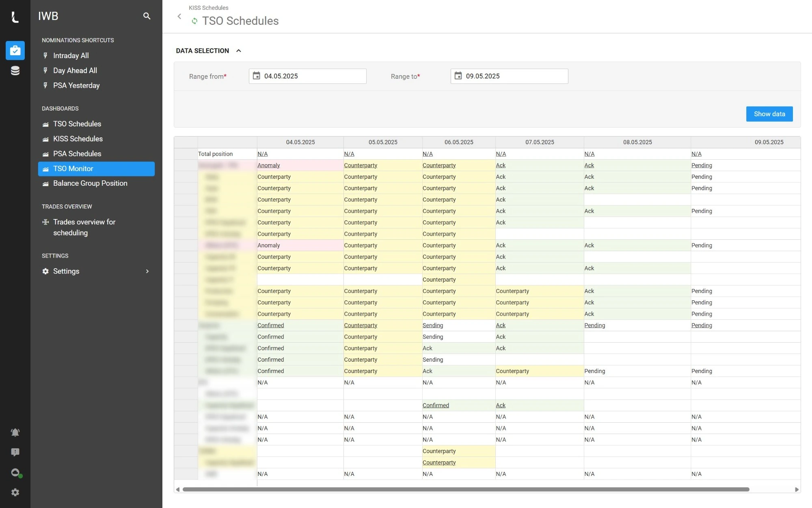This screenshot has width=812, height=508.
Task: Open the notifications bell icon
Action: pyautogui.click(x=15, y=432)
